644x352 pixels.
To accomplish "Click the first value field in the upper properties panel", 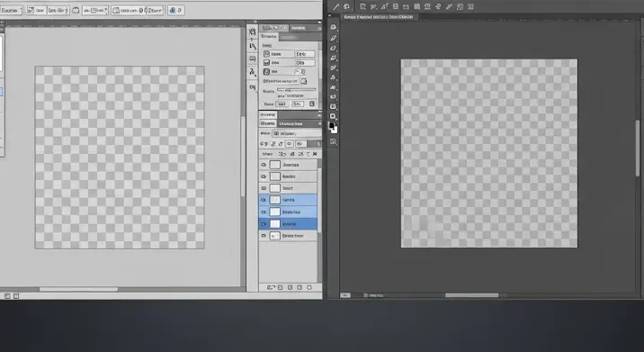I will pyautogui.click(x=305, y=54).
